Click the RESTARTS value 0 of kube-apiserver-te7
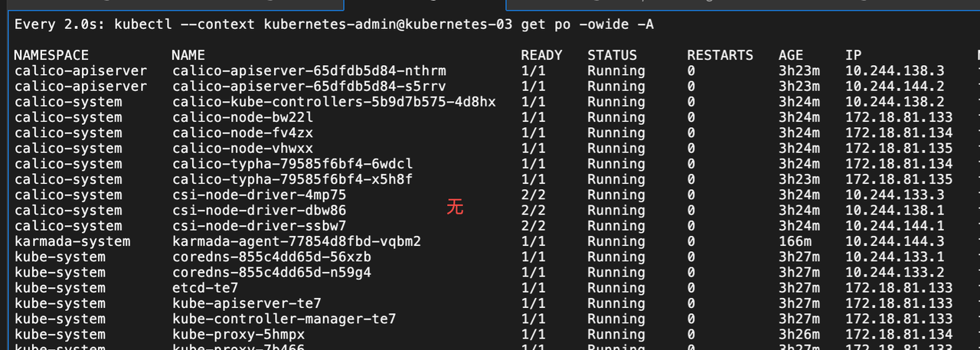980x350 pixels. (691, 303)
